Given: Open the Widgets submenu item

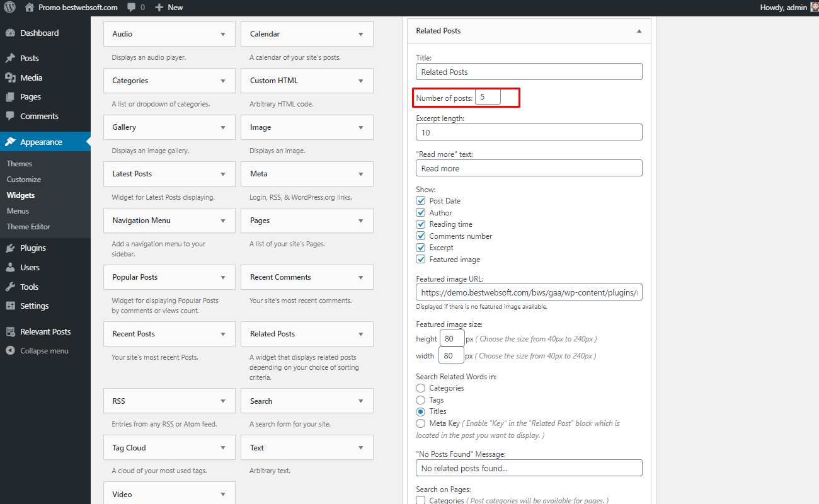Looking at the screenshot, I should click(x=21, y=195).
